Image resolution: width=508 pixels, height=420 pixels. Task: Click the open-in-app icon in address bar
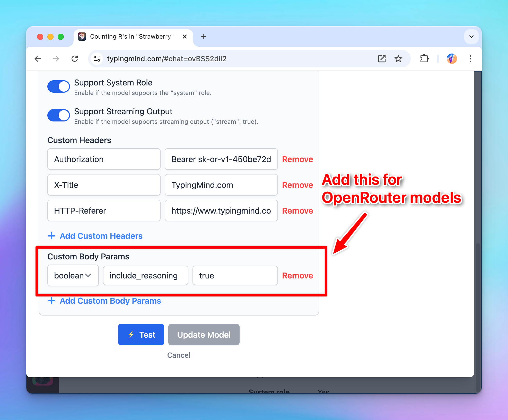pos(382,59)
